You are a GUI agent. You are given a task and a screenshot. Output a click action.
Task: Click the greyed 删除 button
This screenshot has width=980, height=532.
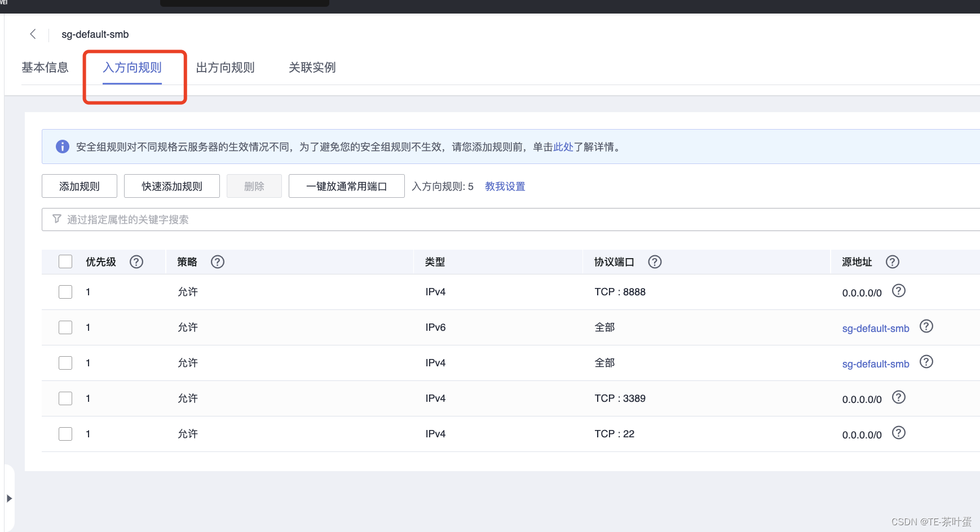click(x=254, y=186)
